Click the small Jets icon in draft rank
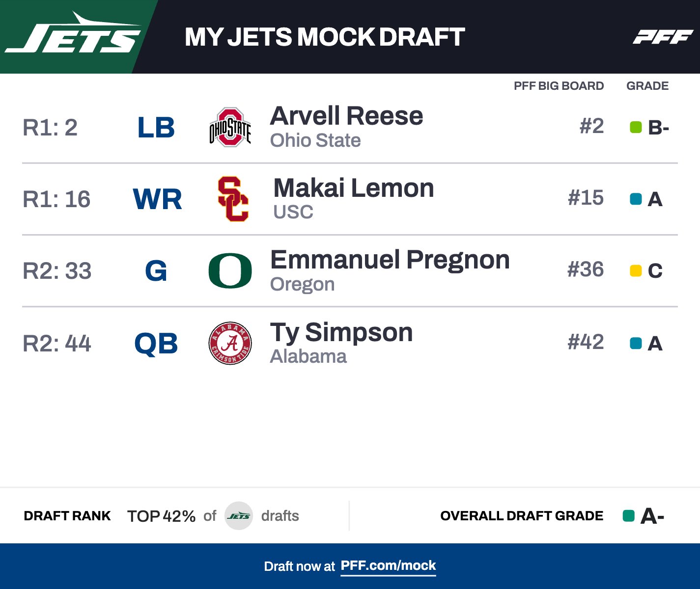This screenshot has height=589, width=700. point(239,516)
